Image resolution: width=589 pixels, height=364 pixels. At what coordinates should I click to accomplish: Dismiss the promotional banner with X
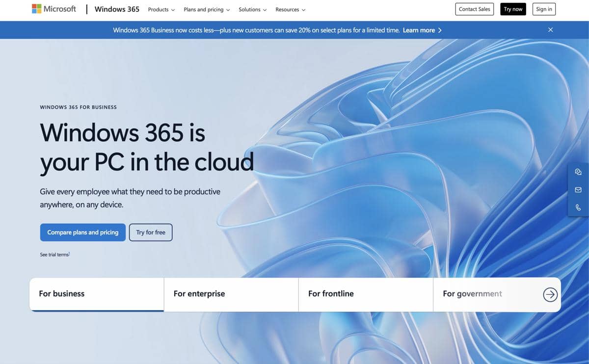point(550,30)
